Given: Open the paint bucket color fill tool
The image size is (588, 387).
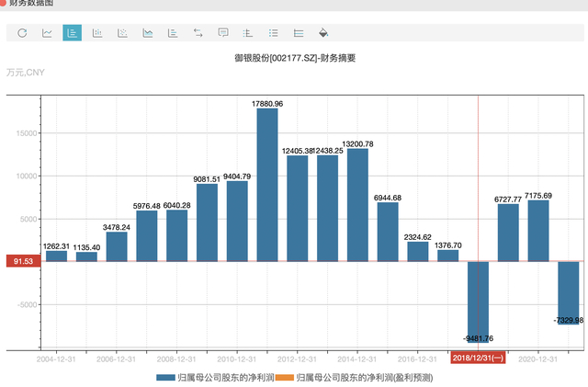Looking at the screenshot, I should (322, 33).
